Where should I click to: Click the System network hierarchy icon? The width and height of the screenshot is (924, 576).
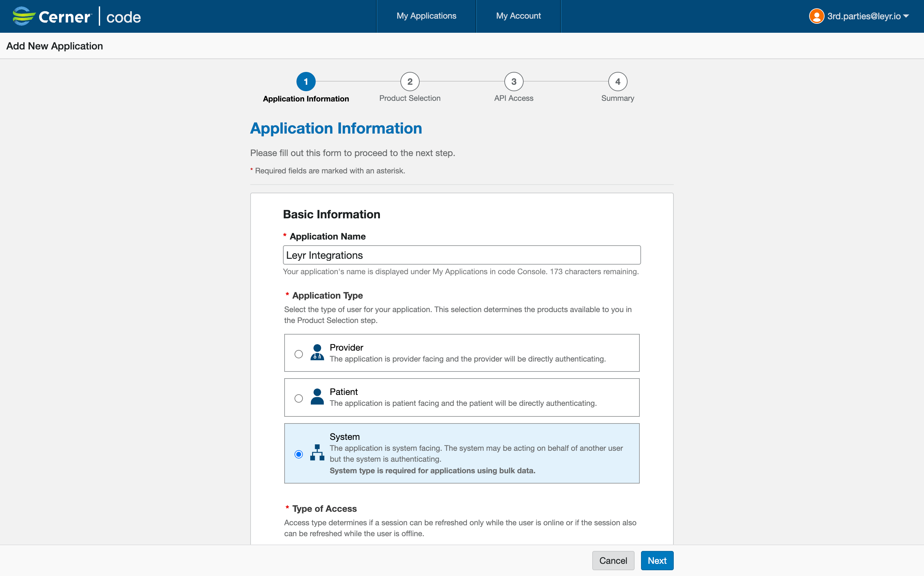(317, 453)
